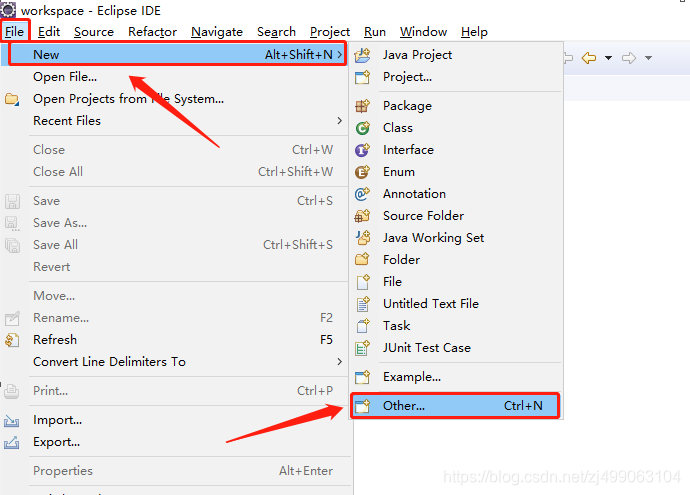This screenshot has width=690, height=495.
Task: Click the File icon in the New submenu
Action: (363, 282)
